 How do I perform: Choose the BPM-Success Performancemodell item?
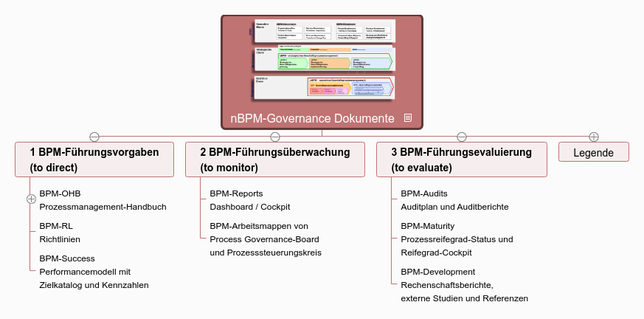coord(94,272)
